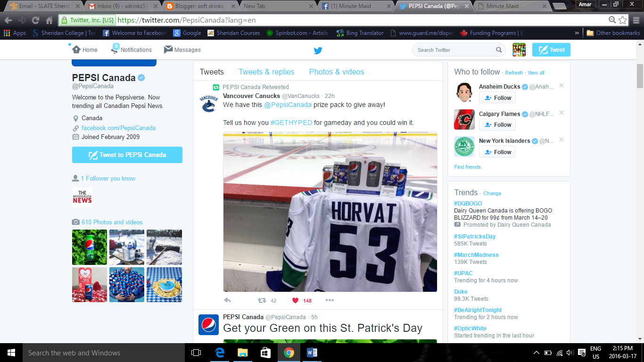Like the Canucks tweet with heart icon
This screenshot has width=644, height=362.
tap(296, 300)
